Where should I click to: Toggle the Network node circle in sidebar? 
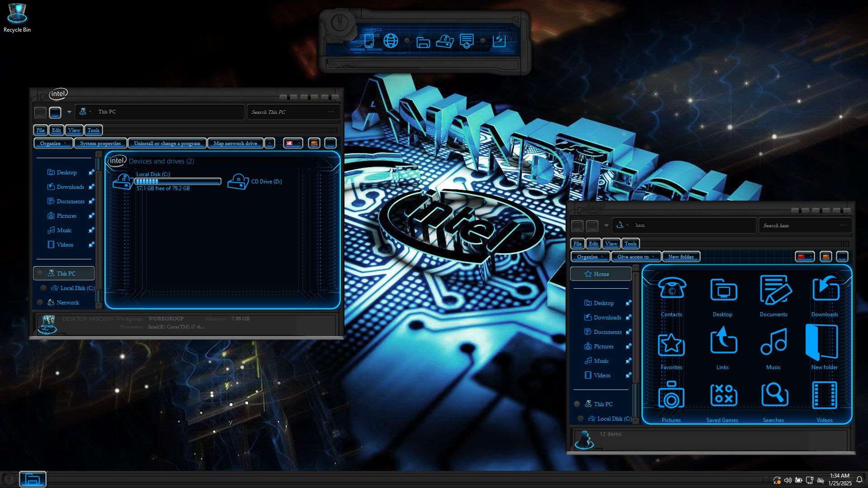pyautogui.click(x=40, y=302)
